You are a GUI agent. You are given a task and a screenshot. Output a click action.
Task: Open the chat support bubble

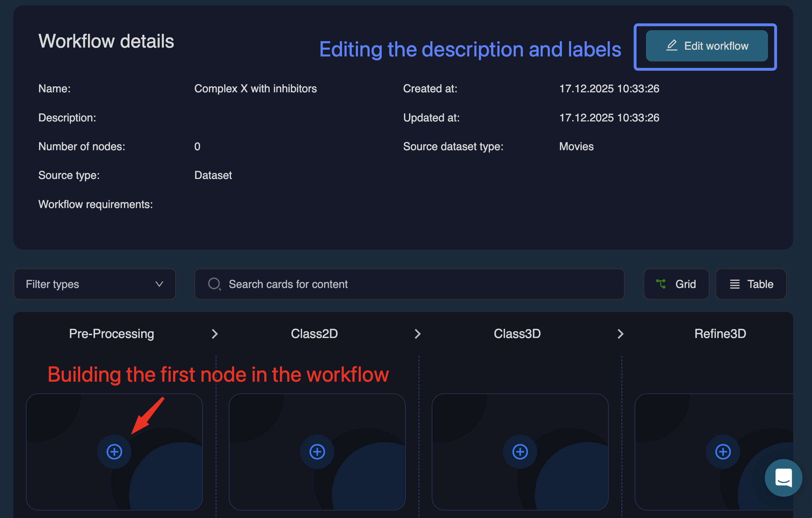pyautogui.click(x=783, y=478)
